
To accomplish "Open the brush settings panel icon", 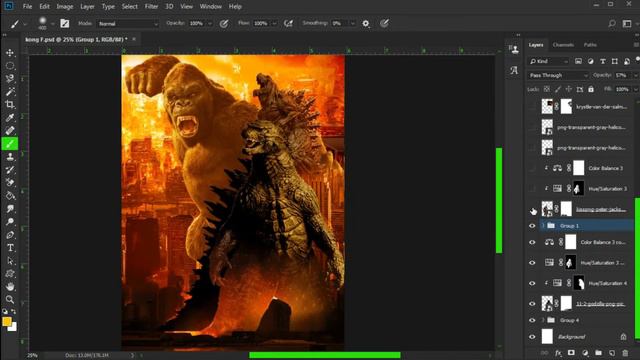I will pyautogui.click(x=64, y=24).
